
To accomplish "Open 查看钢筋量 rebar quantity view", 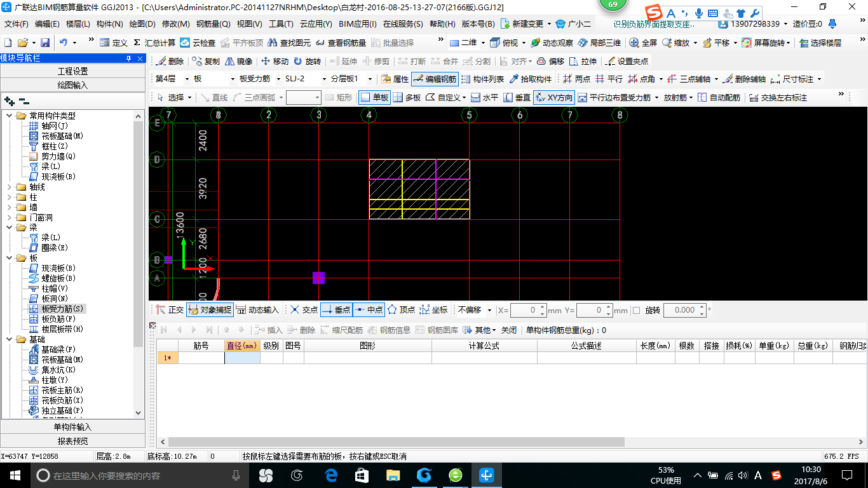I will coord(341,43).
